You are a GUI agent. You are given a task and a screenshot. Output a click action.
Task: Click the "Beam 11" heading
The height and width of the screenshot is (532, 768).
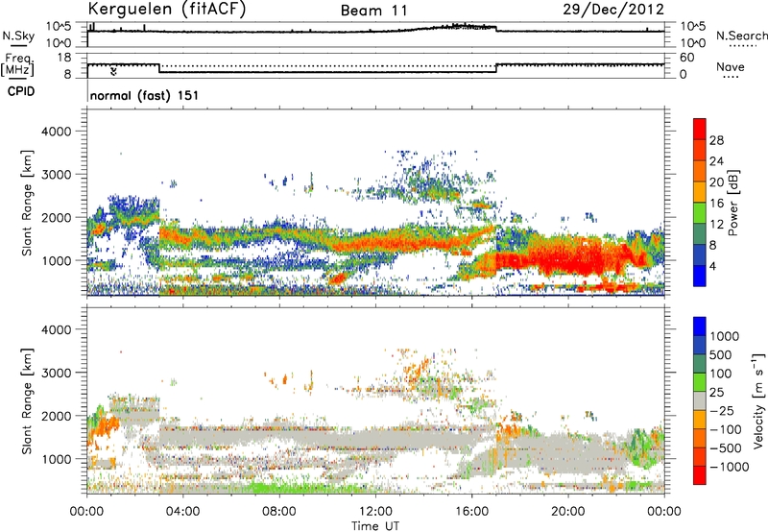(374, 11)
